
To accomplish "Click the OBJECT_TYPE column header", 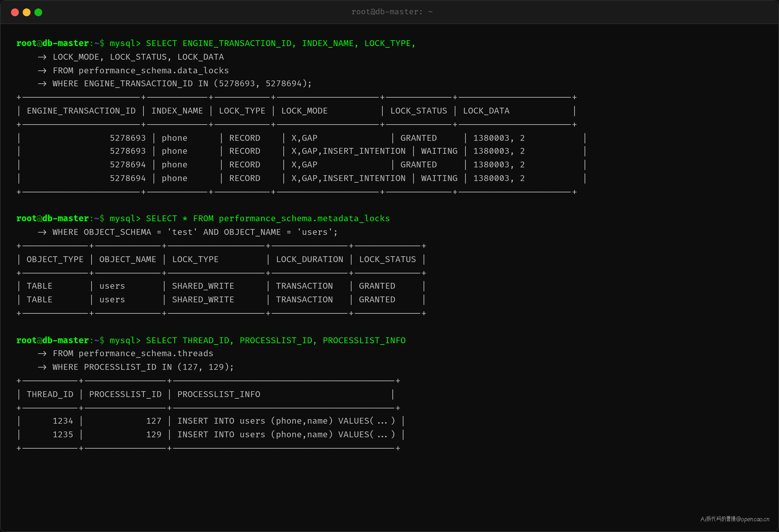I will pos(55,259).
